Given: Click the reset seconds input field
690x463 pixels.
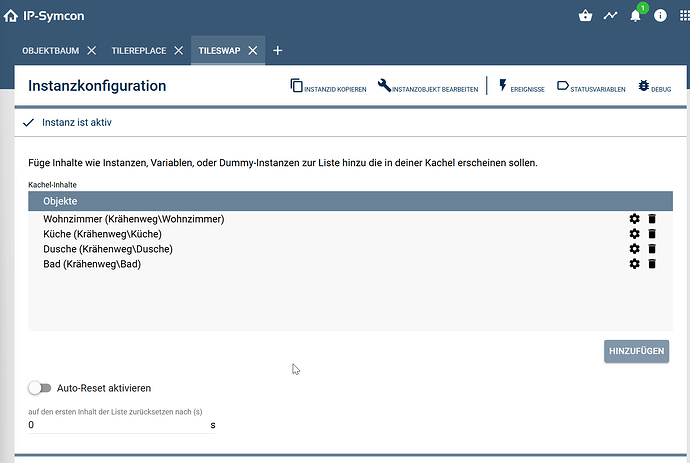Looking at the screenshot, I should [117, 425].
